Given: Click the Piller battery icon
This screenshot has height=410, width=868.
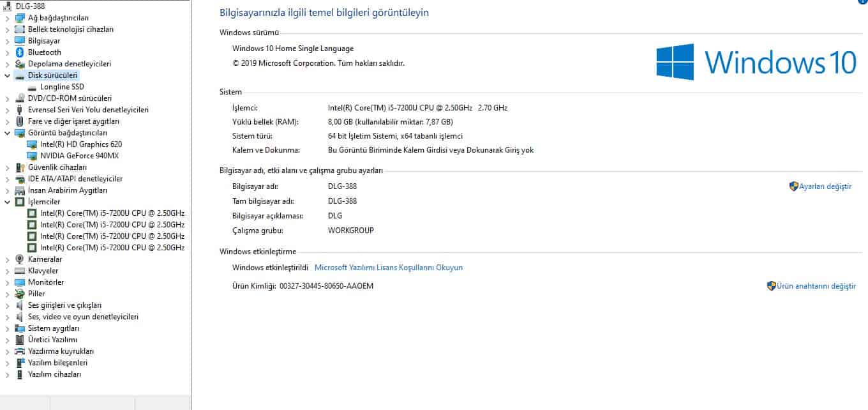Looking at the screenshot, I should tap(20, 294).
